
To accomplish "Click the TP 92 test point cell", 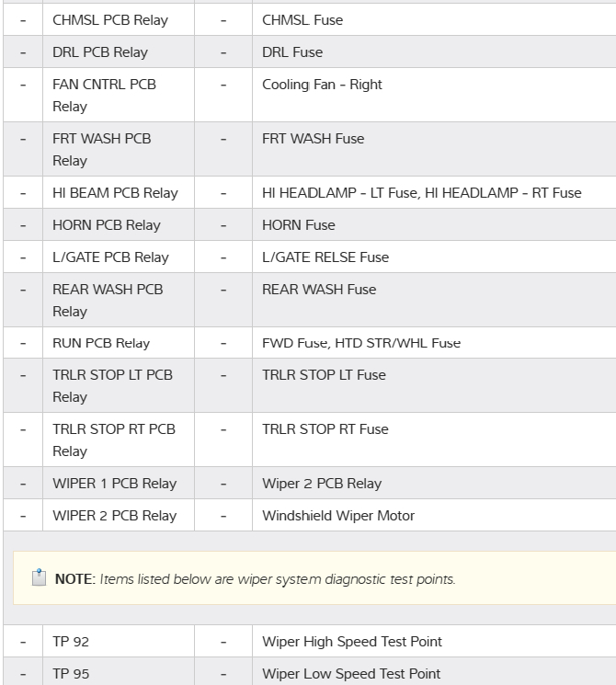I will (x=71, y=642).
